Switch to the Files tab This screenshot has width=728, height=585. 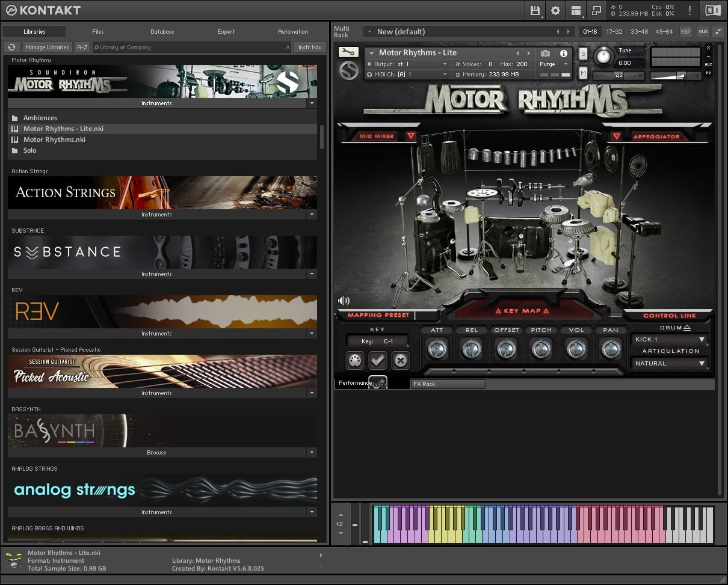tap(98, 31)
